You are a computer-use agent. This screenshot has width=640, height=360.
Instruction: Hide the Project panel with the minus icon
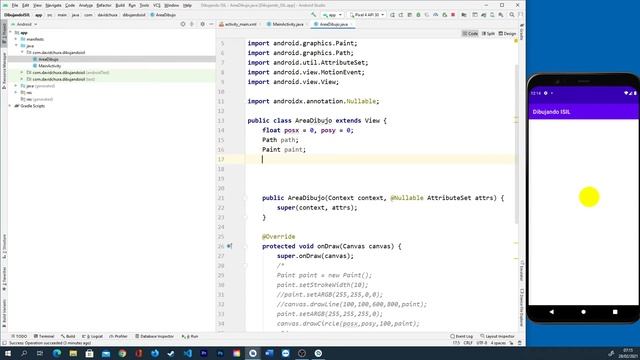(x=211, y=24)
